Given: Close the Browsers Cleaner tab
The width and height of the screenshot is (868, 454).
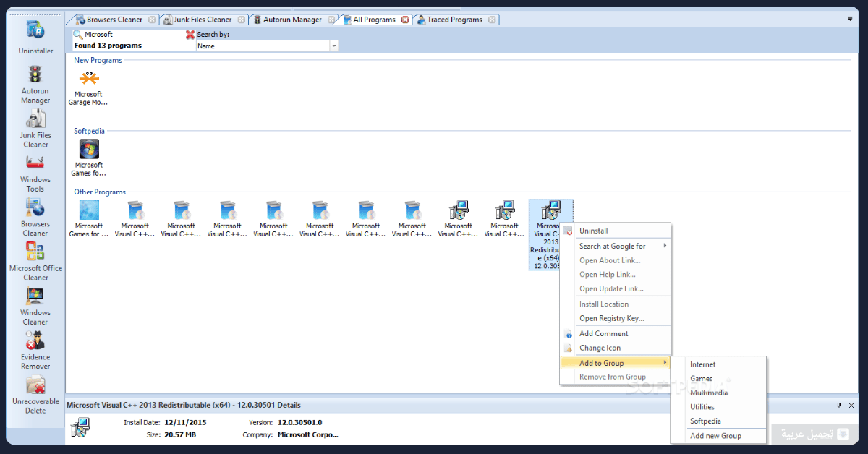Looking at the screenshot, I should coord(152,20).
